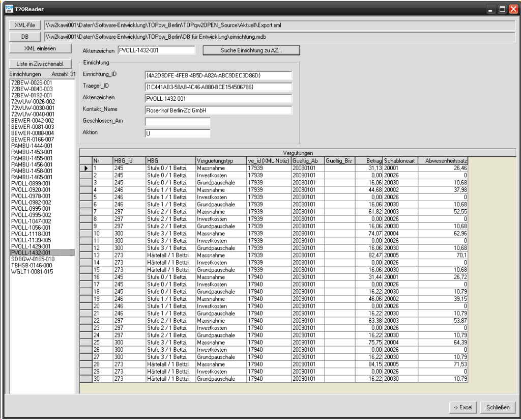521x420 pixels.
Task: Click the Einrichtung_ID text field
Action: pyautogui.click(x=218, y=75)
